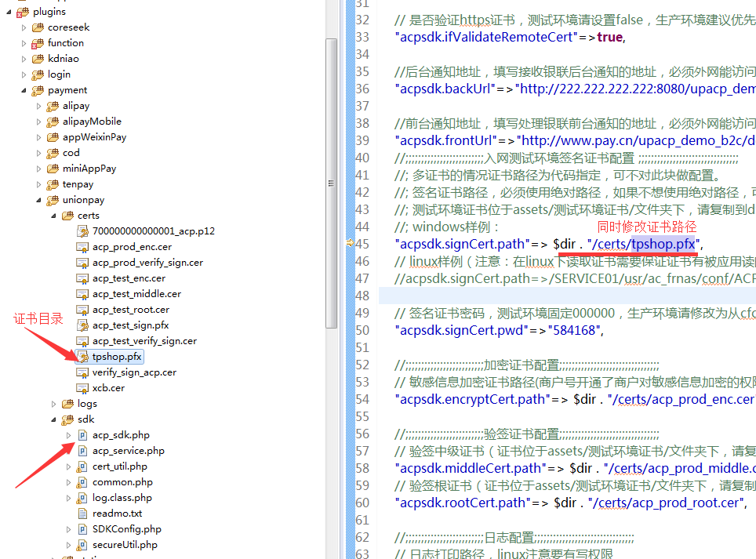Click the acp_sdk.php file icon
This screenshot has height=559, width=756.
point(82,435)
